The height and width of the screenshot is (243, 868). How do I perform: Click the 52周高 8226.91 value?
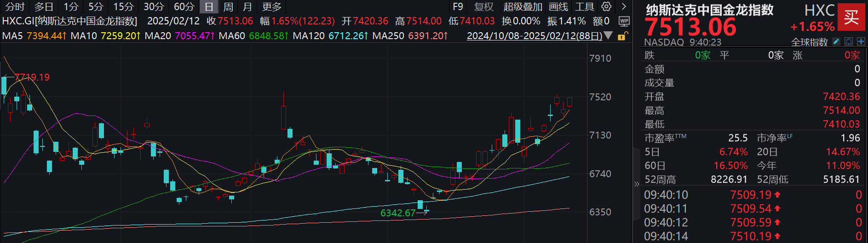729,179
